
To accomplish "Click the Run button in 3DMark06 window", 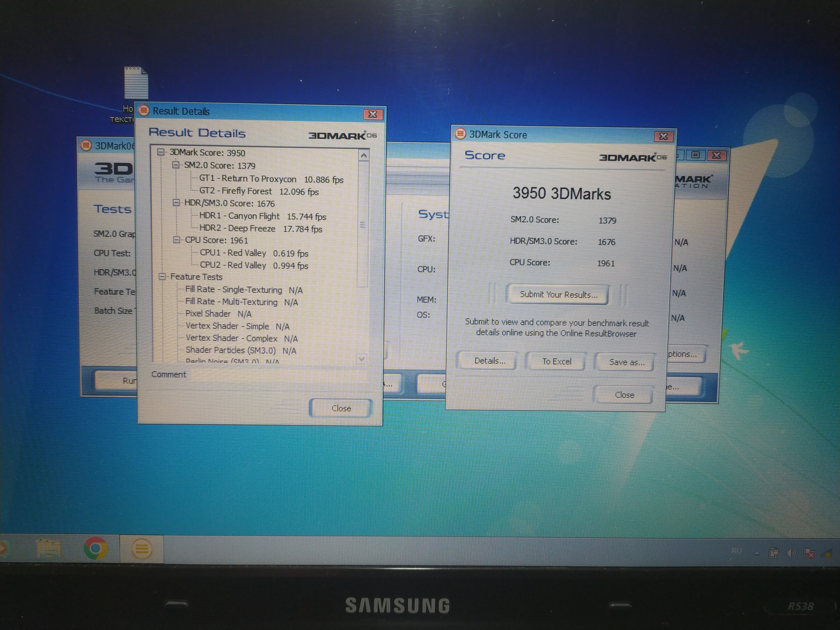I will point(116,380).
